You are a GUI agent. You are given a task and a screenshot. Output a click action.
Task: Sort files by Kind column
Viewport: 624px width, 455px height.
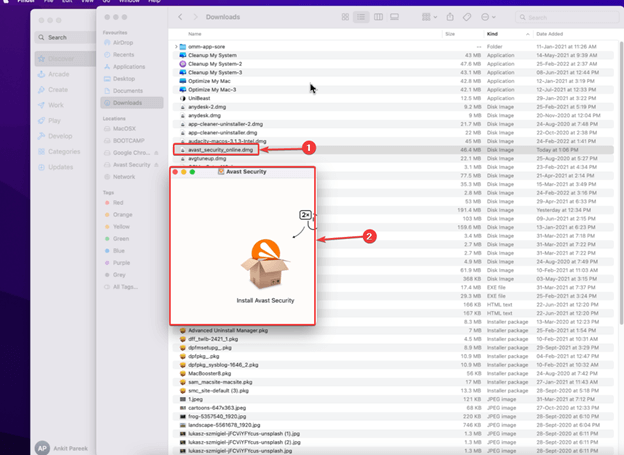click(x=492, y=34)
